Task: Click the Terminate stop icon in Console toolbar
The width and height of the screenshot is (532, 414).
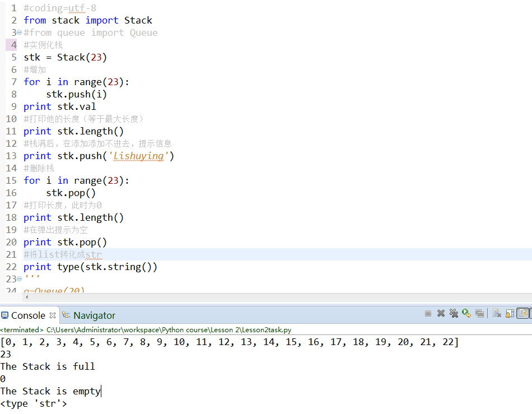Action: pyautogui.click(x=428, y=314)
